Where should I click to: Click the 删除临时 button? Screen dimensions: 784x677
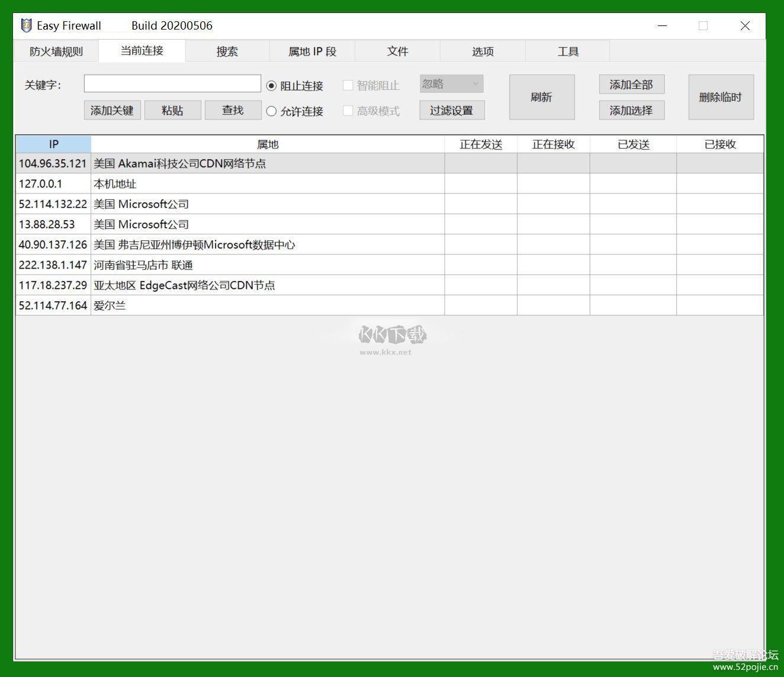click(721, 96)
